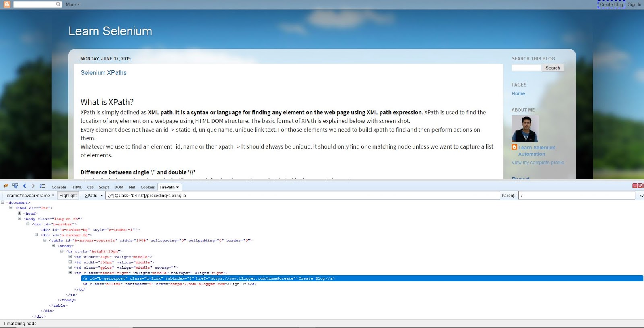
Task: Collapse the <document> node
Action: pyautogui.click(x=2, y=202)
